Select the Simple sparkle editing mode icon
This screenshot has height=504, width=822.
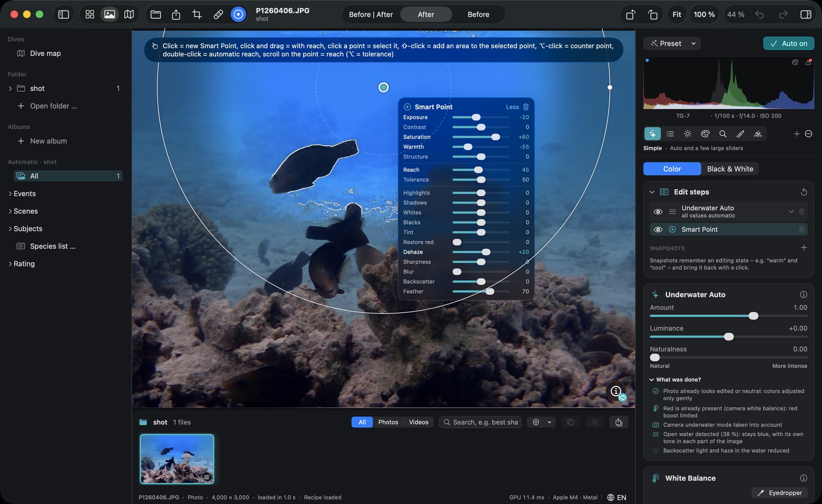pos(653,134)
